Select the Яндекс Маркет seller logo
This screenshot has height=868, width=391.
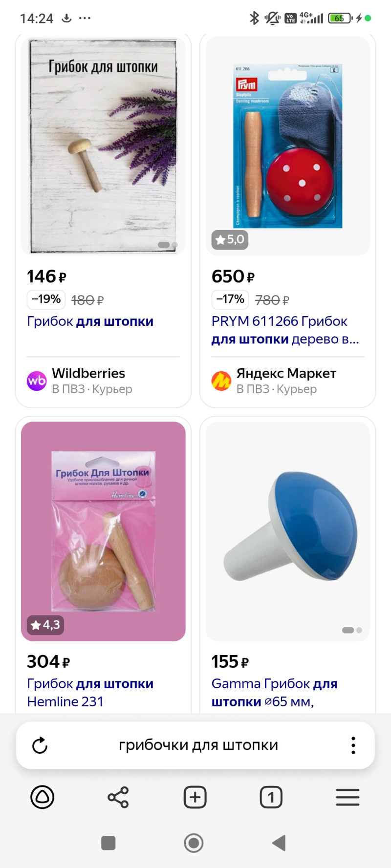tap(221, 381)
